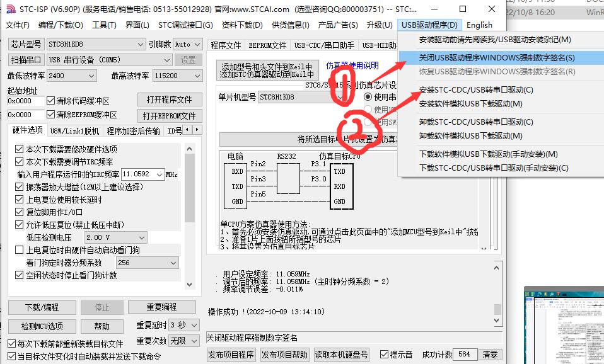
Task: Click the output log scroll-down arrow
Action: pyautogui.click(x=497, y=320)
